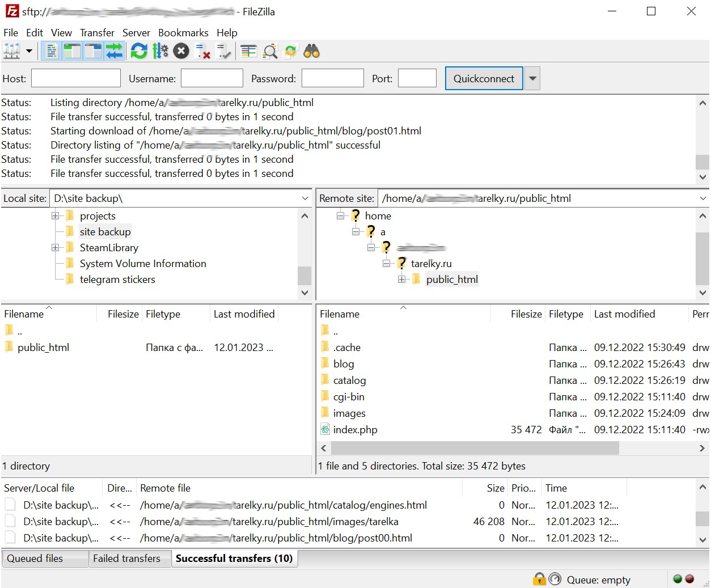Click the disconnect from server icon
Viewport: 711px width, 588px height.
[202, 52]
